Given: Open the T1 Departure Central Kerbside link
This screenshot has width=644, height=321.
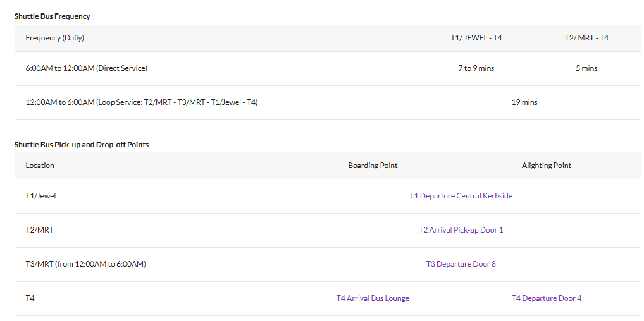Looking at the screenshot, I should click(x=461, y=196).
